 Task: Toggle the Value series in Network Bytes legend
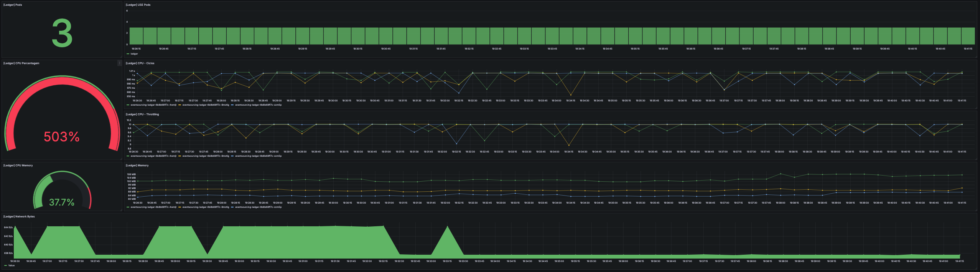(12, 265)
